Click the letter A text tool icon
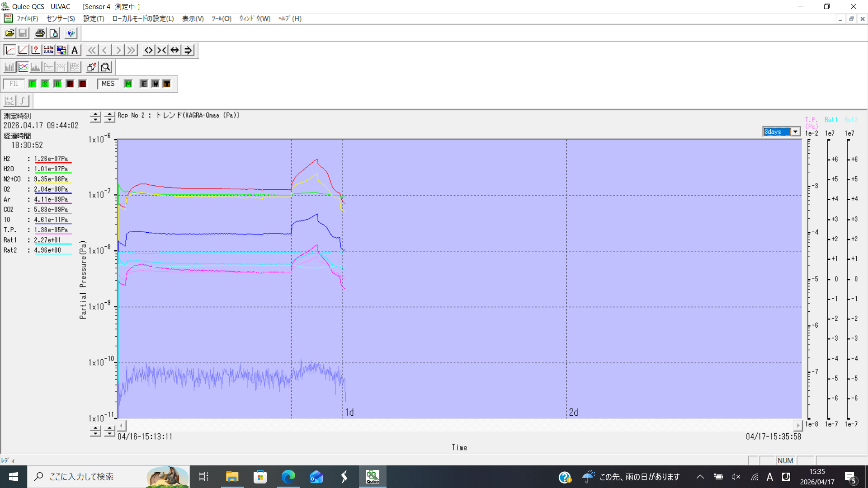The image size is (868, 488). point(75,50)
